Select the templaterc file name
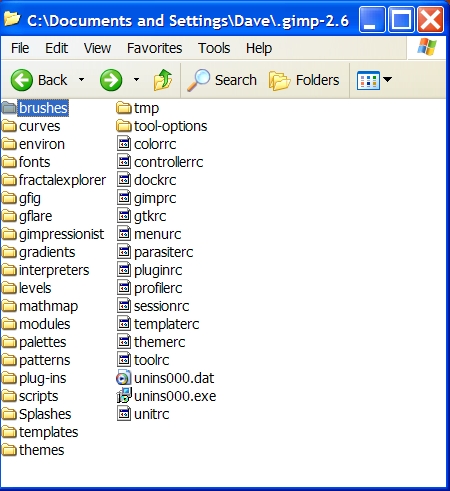Image resolution: width=450 pixels, height=491 pixels. [167, 325]
